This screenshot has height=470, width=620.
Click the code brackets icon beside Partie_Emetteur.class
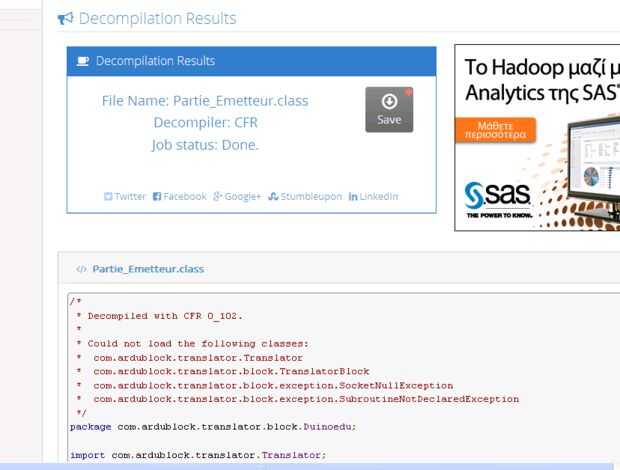[x=81, y=269]
